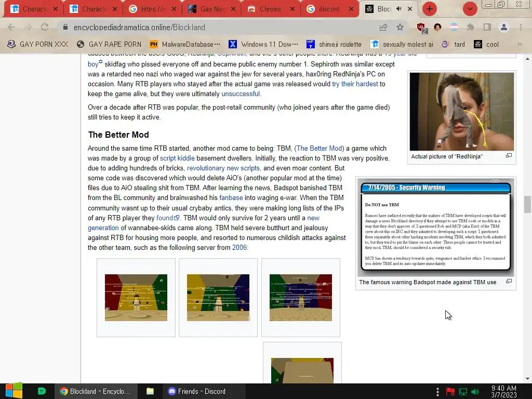This screenshot has height=399, width=532.
Task: Click the page's vertical scrollbar thumb
Action: (x=527, y=204)
